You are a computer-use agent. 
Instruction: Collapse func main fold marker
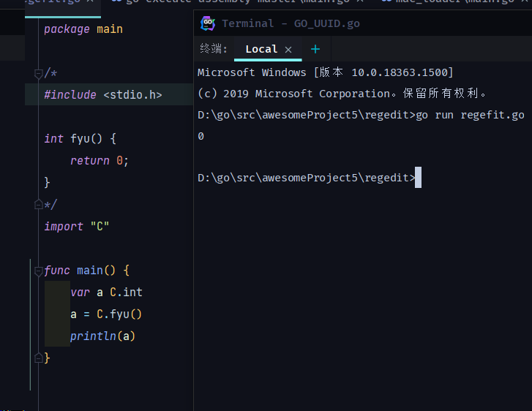38,271
